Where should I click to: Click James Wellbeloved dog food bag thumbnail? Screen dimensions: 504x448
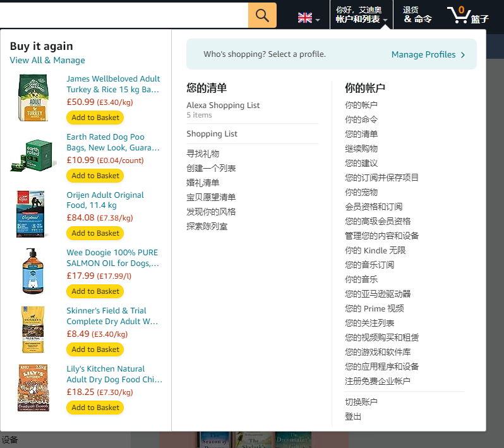tap(33, 98)
